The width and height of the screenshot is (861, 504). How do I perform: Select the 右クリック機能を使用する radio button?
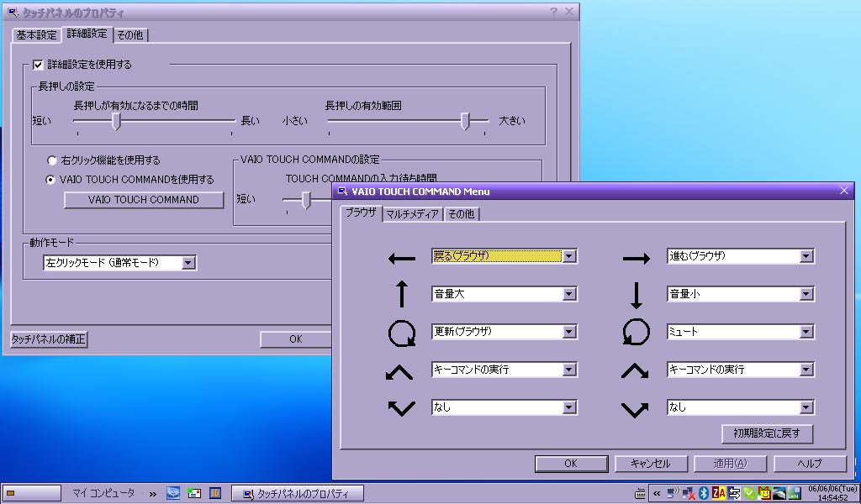pyautogui.click(x=51, y=160)
